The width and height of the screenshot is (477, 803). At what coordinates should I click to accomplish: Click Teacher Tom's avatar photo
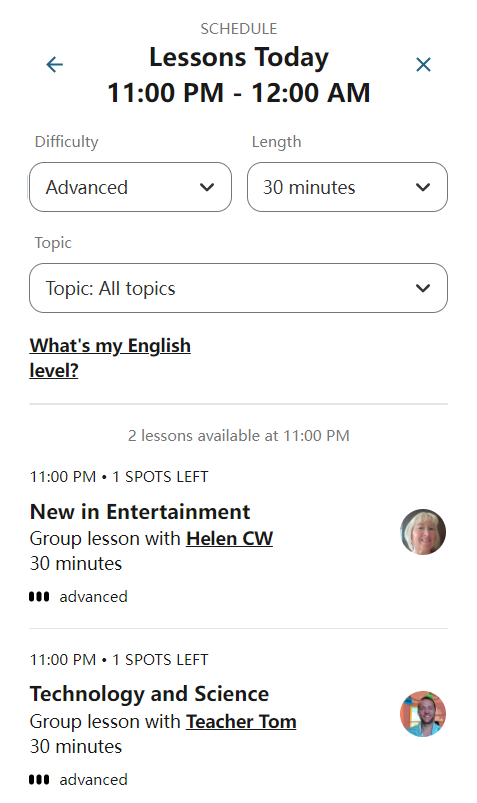click(x=423, y=714)
